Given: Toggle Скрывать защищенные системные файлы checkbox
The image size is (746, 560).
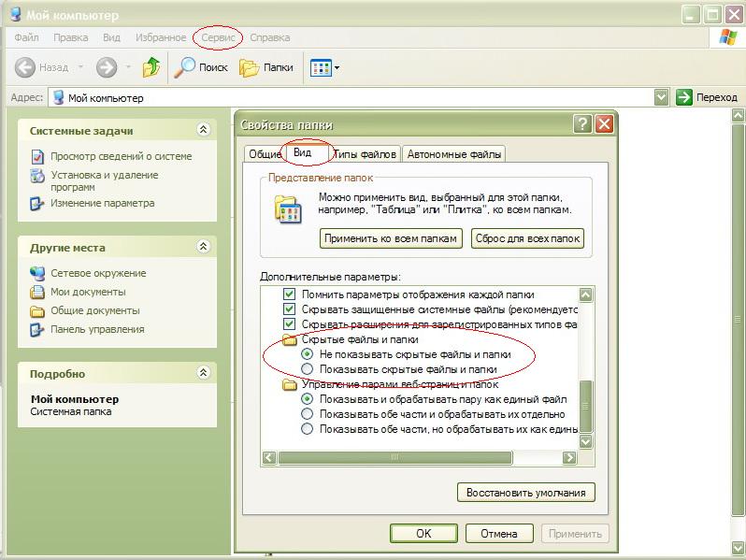Looking at the screenshot, I should click(x=289, y=309).
